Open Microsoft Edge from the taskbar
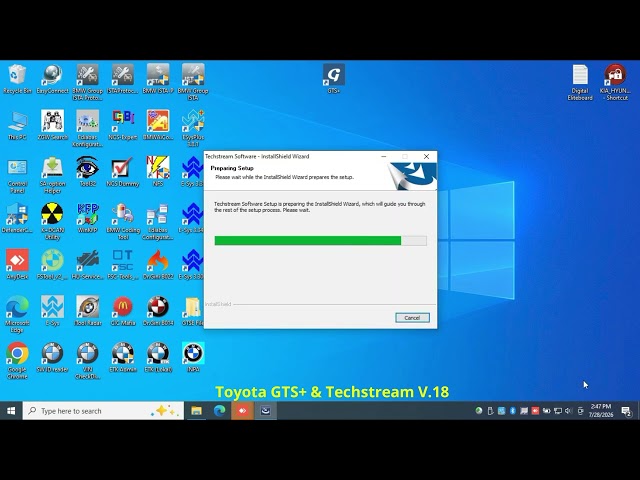The image size is (640, 480). tap(219, 411)
